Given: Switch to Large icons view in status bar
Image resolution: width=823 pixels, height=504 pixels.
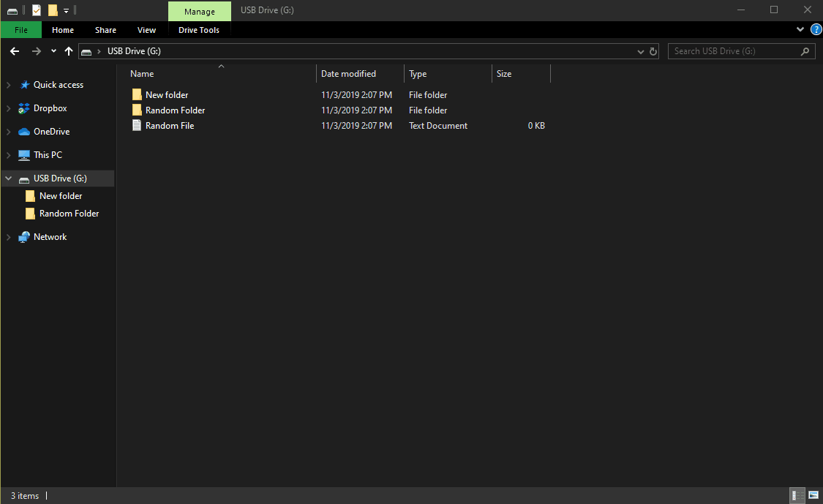Looking at the screenshot, I should 813,496.
